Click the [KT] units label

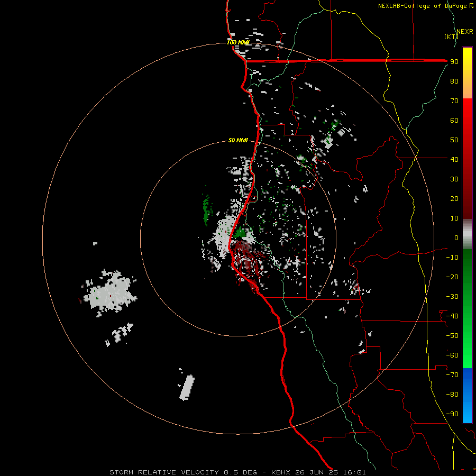click(x=451, y=36)
